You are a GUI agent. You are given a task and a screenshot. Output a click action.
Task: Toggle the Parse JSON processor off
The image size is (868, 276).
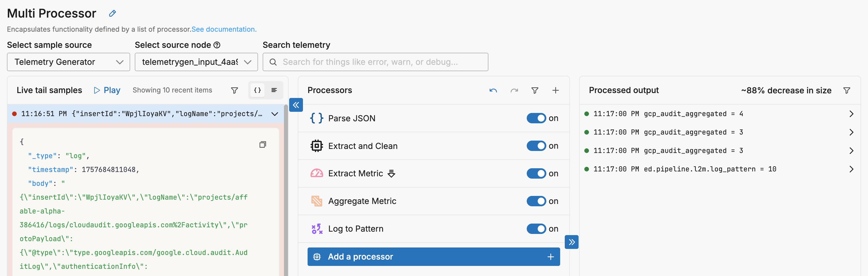[536, 118]
